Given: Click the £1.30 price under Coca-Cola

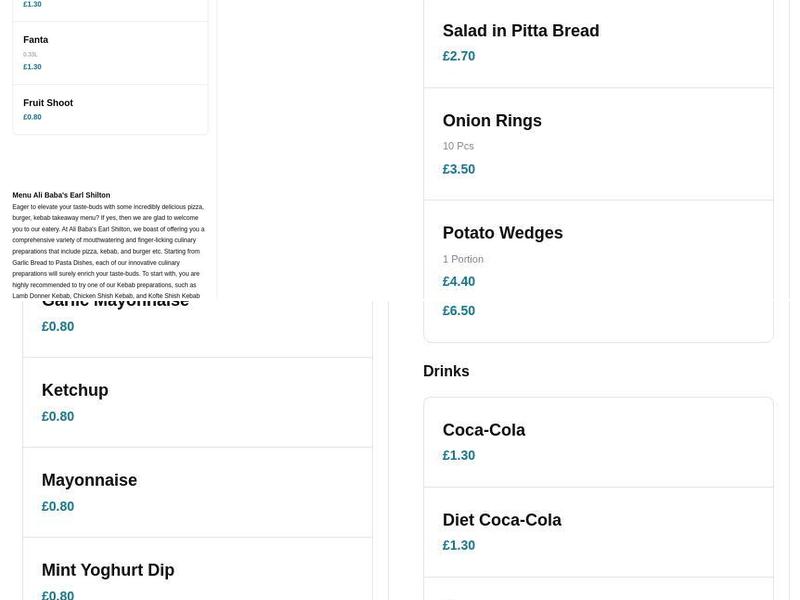Looking at the screenshot, I should 459,454.
